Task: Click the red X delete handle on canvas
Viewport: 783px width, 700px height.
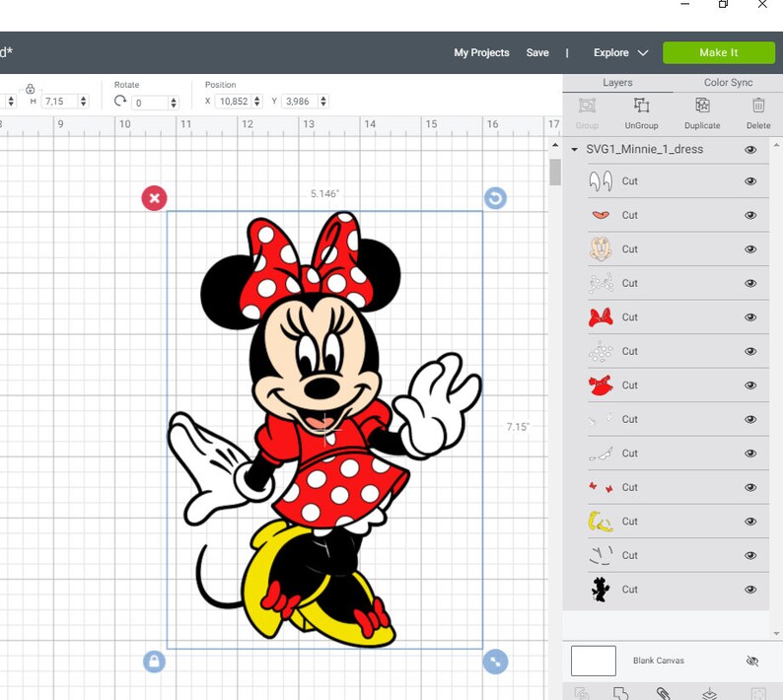Action: [154, 198]
